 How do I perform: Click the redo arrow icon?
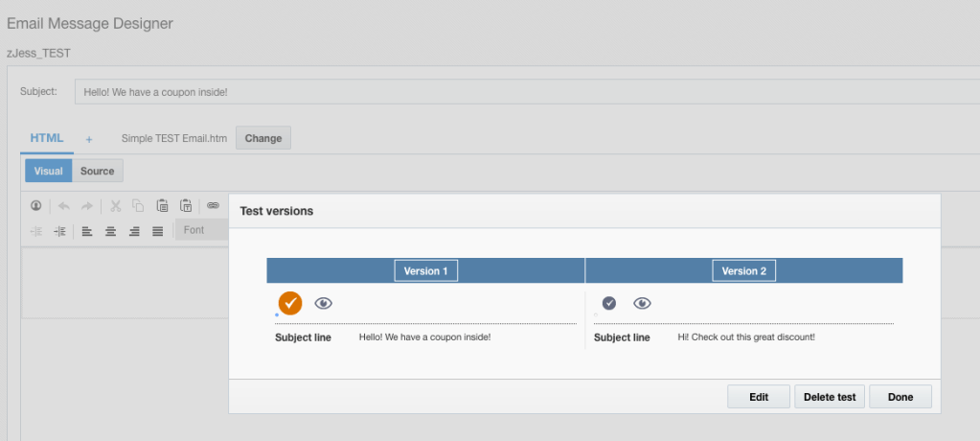86,205
